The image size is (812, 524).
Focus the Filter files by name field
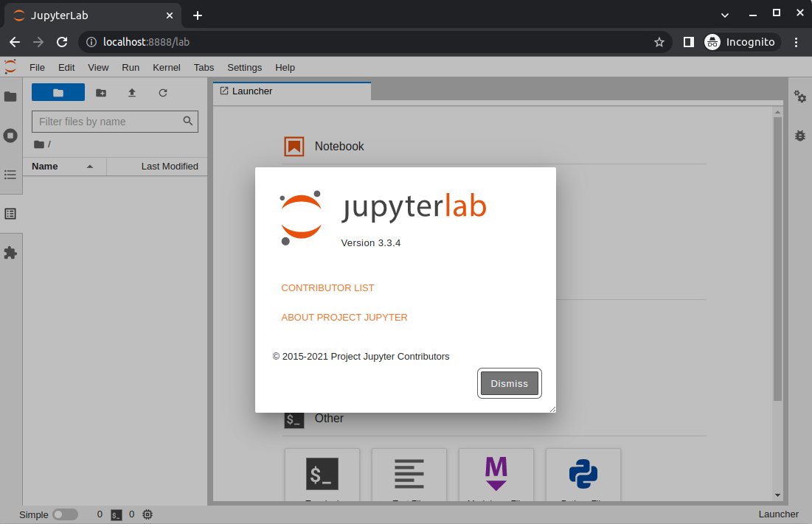(114, 122)
